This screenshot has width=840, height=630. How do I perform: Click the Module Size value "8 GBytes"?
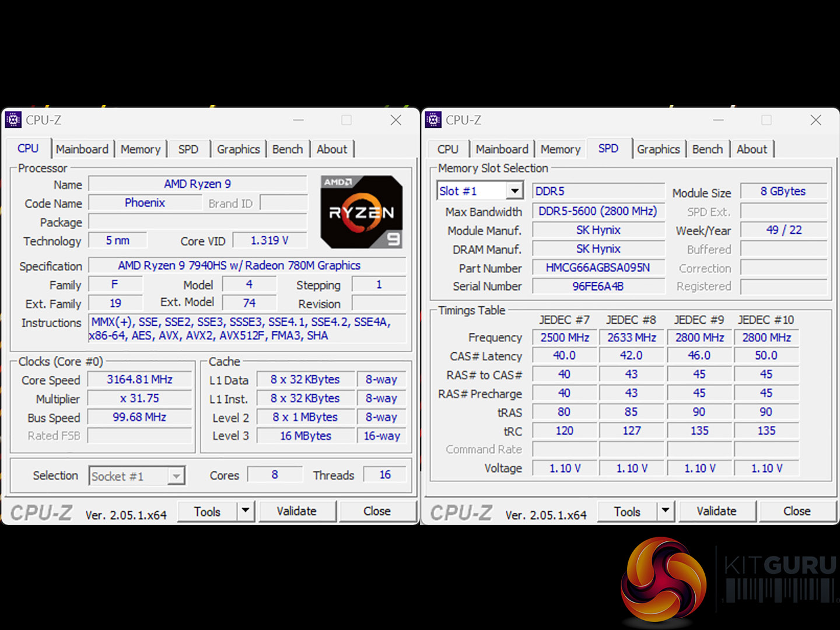[x=783, y=191]
